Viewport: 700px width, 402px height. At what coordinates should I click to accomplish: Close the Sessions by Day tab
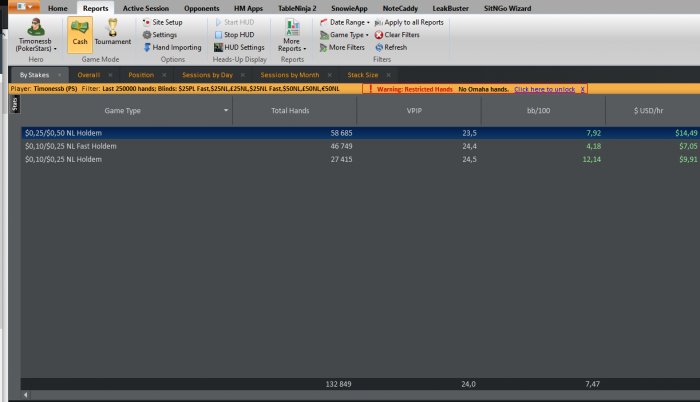click(x=243, y=75)
